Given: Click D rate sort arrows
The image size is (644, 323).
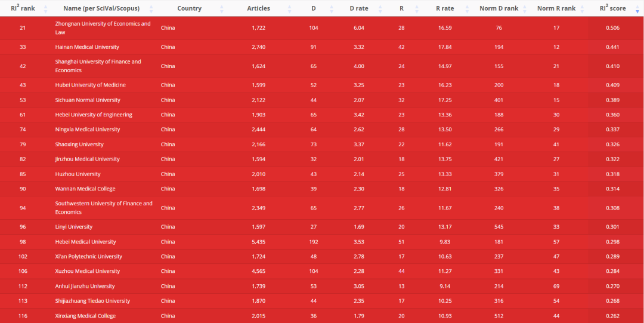Looking at the screenshot, I should 380,8.
